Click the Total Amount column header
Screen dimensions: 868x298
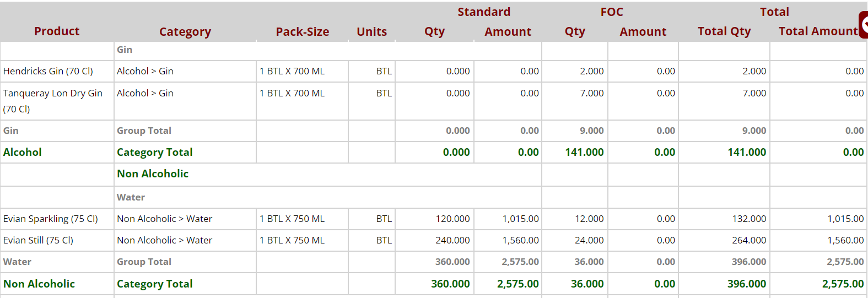pyautogui.click(x=818, y=31)
